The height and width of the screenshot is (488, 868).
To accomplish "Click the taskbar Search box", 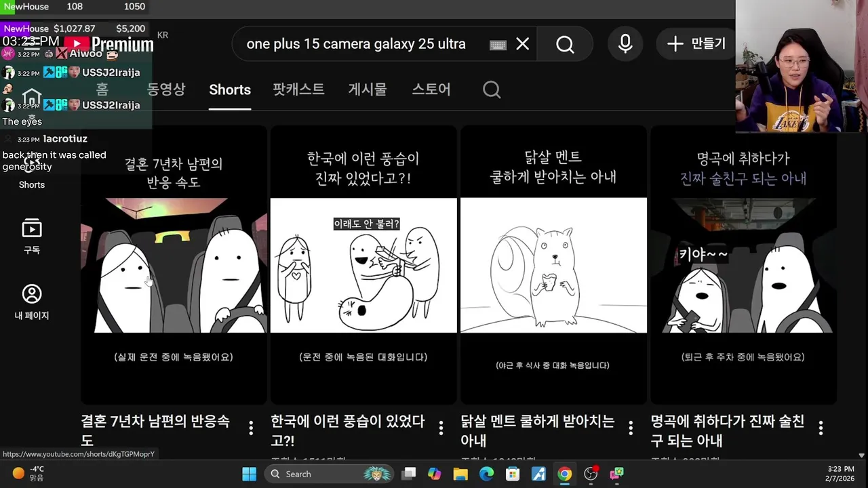I will [x=330, y=474].
